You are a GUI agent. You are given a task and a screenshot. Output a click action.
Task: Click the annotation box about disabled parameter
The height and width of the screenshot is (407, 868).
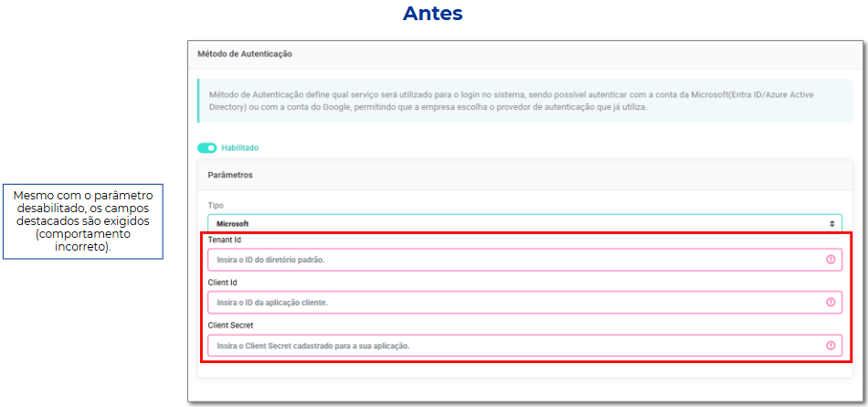[x=83, y=221]
